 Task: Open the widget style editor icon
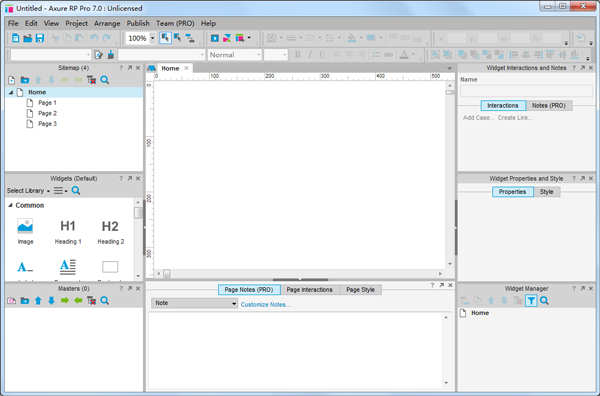pos(98,55)
